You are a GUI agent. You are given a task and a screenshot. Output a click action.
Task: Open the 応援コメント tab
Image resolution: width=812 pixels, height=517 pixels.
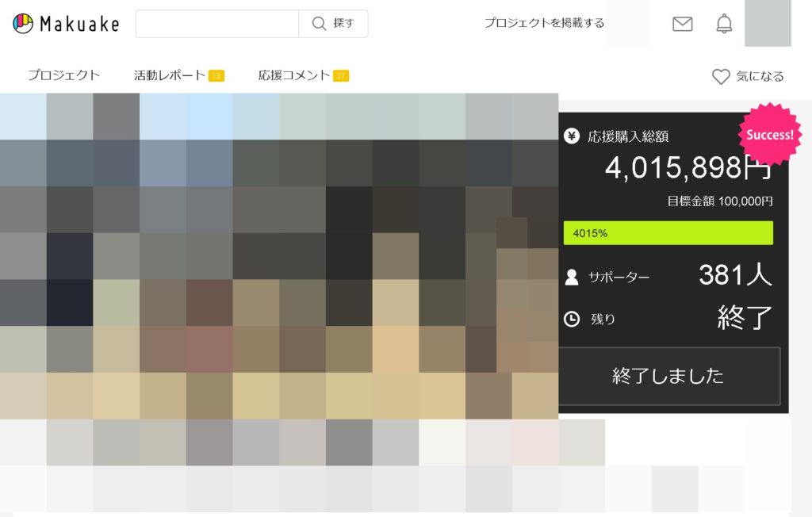(x=293, y=76)
